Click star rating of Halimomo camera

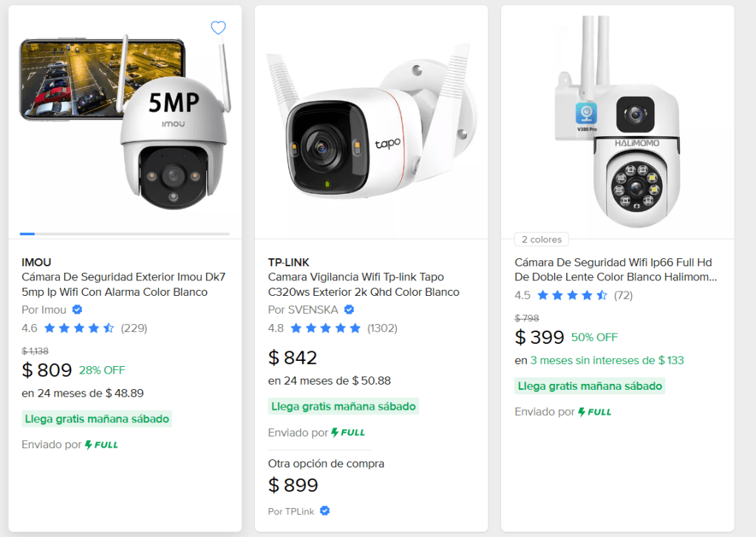572,295
